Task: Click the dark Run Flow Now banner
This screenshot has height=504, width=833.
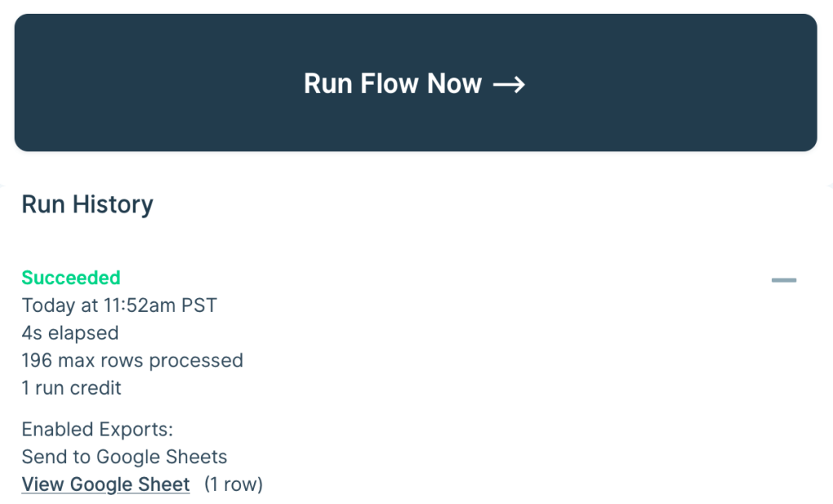Action: pyautogui.click(x=416, y=81)
